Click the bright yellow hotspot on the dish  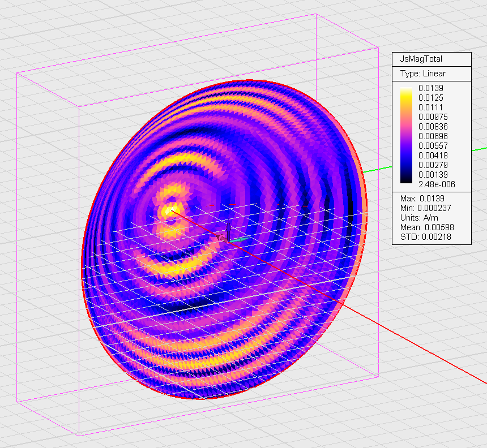click(166, 211)
